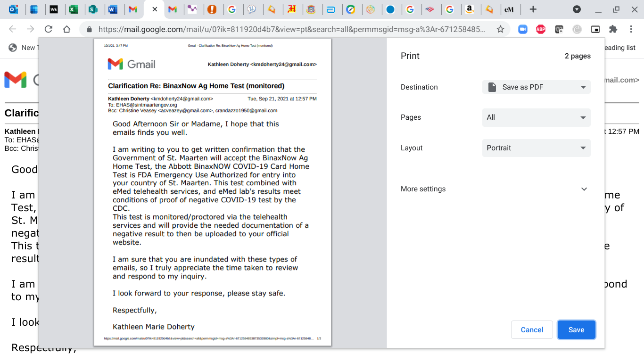Open the wireframe sphere icon tab

tap(370, 9)
